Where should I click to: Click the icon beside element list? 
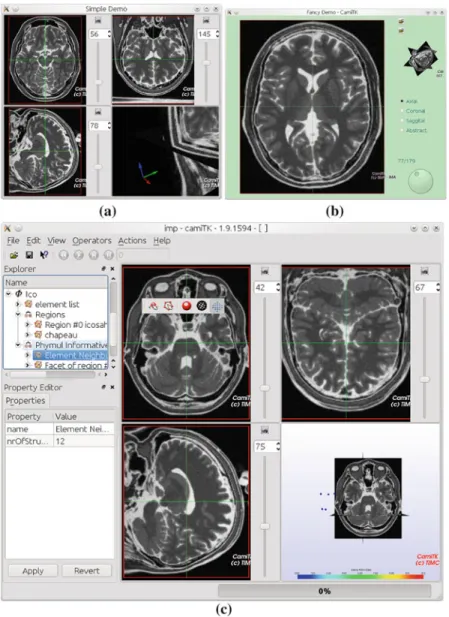pos(28,304)
